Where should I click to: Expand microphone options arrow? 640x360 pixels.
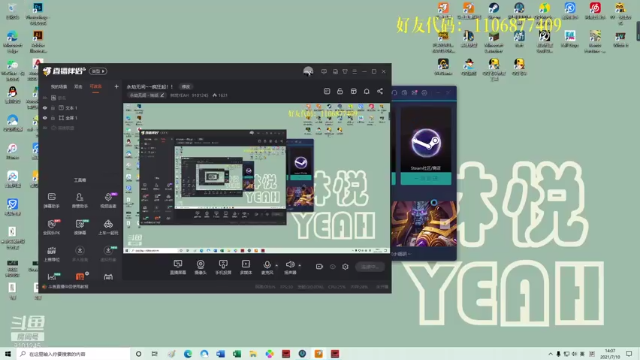(x=277, y=265)
